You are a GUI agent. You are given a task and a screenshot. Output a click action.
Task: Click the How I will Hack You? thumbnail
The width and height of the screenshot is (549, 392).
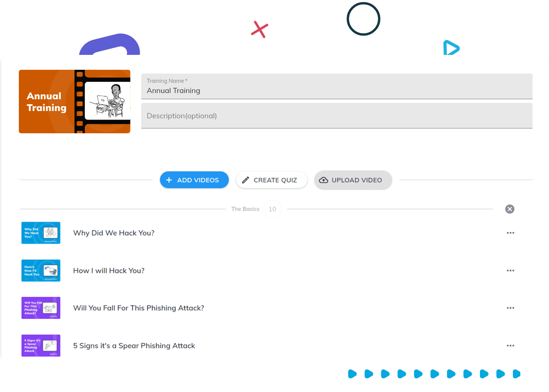41,270
